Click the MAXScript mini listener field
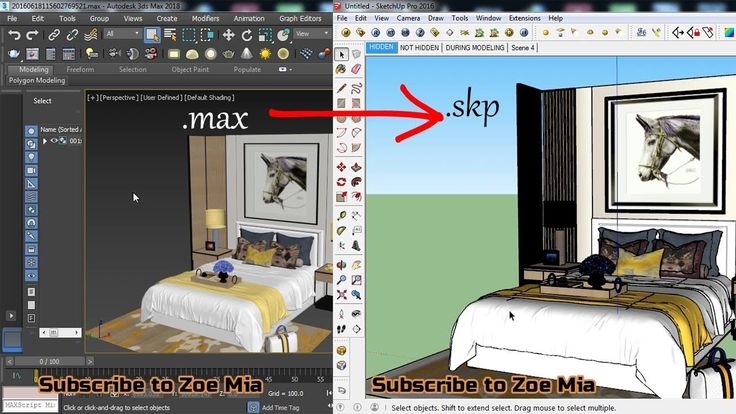 (x=29, y=404)
